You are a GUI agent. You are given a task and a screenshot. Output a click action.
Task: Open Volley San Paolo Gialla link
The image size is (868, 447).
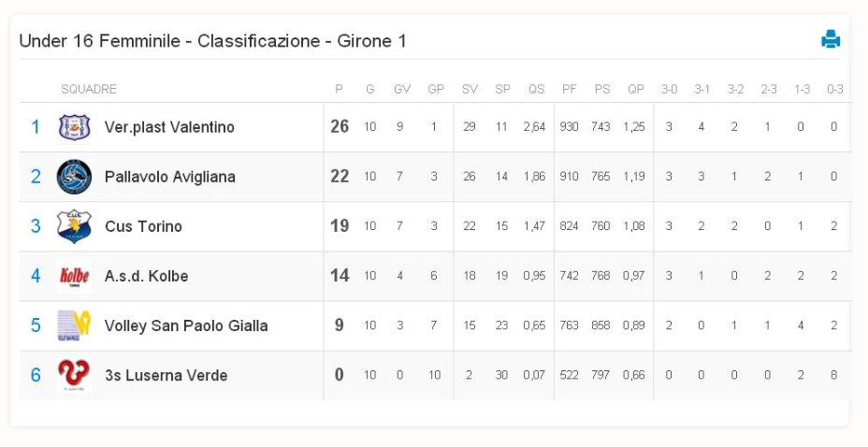186,325
